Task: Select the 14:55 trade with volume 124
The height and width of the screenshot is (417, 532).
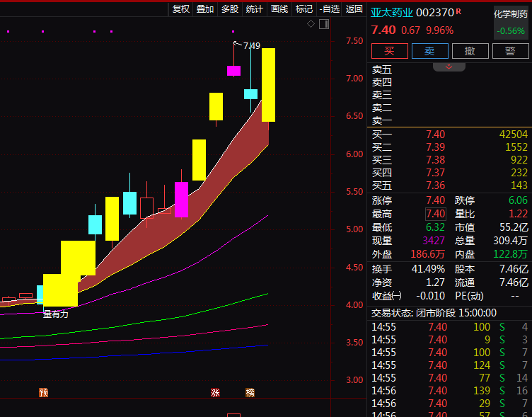Action: point(449,365)
